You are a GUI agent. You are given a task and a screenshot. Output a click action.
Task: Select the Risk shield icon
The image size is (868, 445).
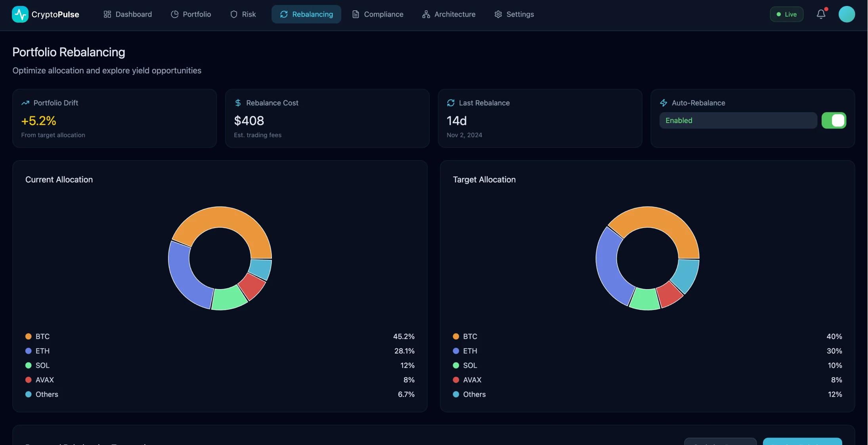click(234, 14)
